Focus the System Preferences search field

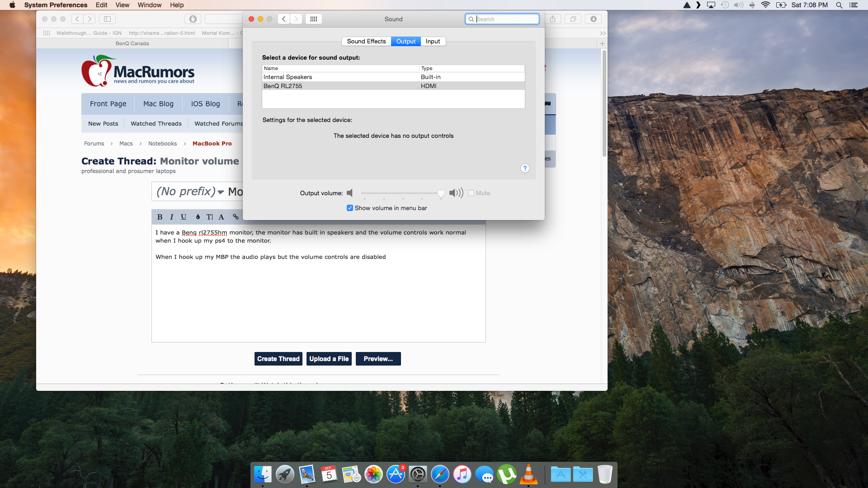[x=502, y=19]
